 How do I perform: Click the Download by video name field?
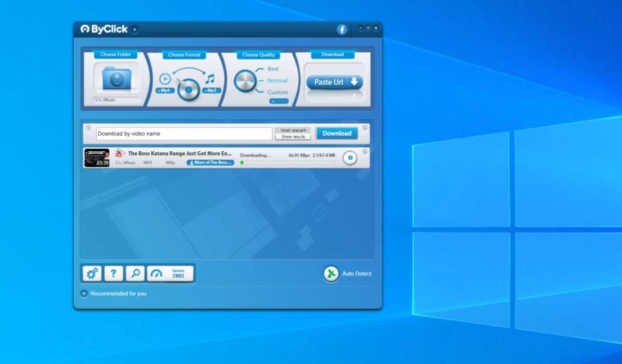tap(184, 134)
